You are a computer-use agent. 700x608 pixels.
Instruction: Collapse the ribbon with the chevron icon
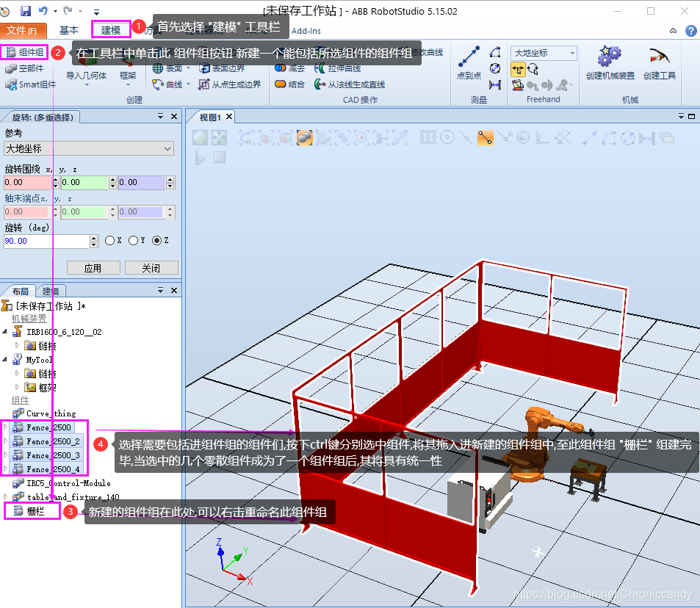coord(674,31)
